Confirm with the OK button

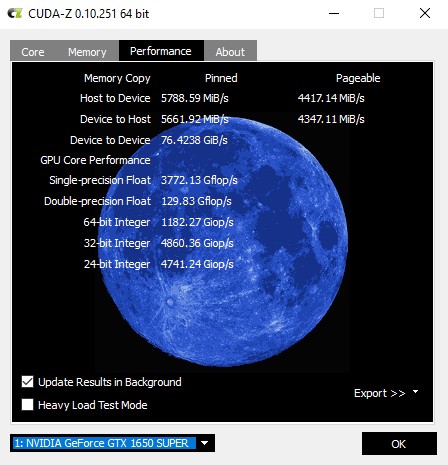coord(399,444)
